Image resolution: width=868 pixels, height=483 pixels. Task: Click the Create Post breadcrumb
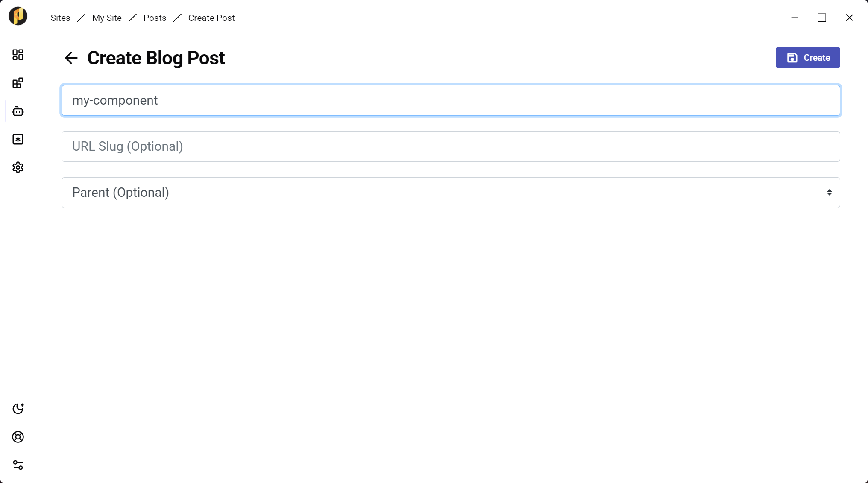211,18
